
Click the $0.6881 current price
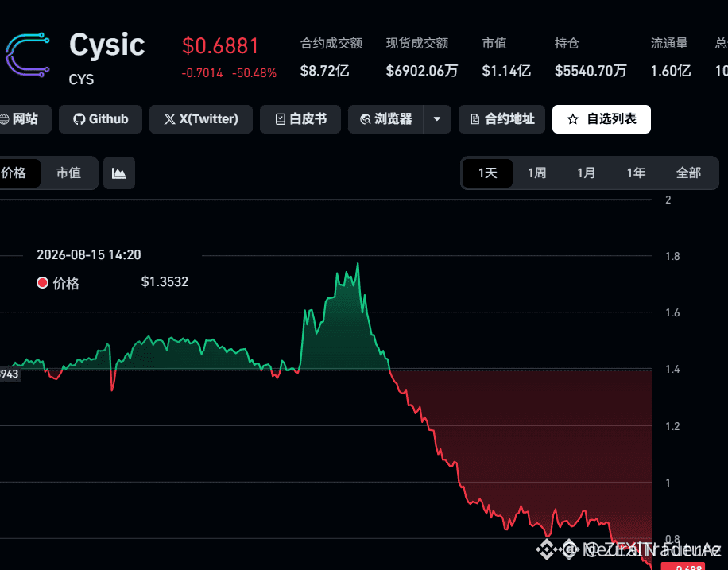[220, 45]
